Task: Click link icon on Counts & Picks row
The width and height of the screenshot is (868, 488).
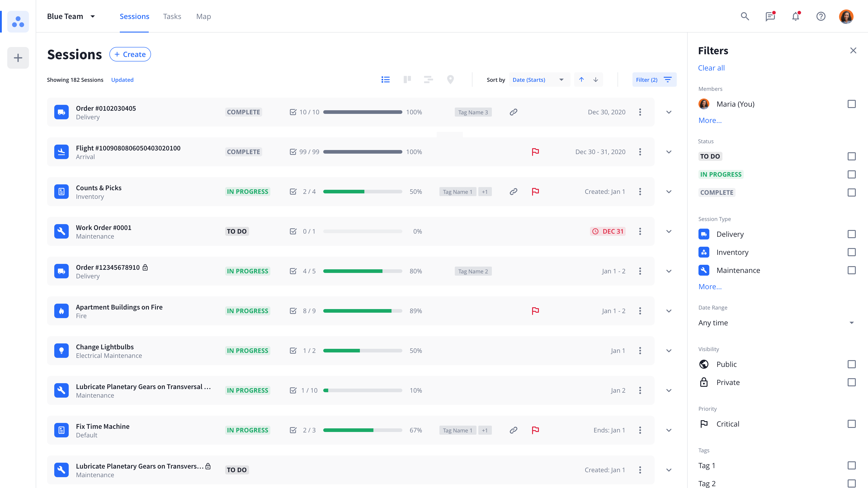Action: coord(513,192)
